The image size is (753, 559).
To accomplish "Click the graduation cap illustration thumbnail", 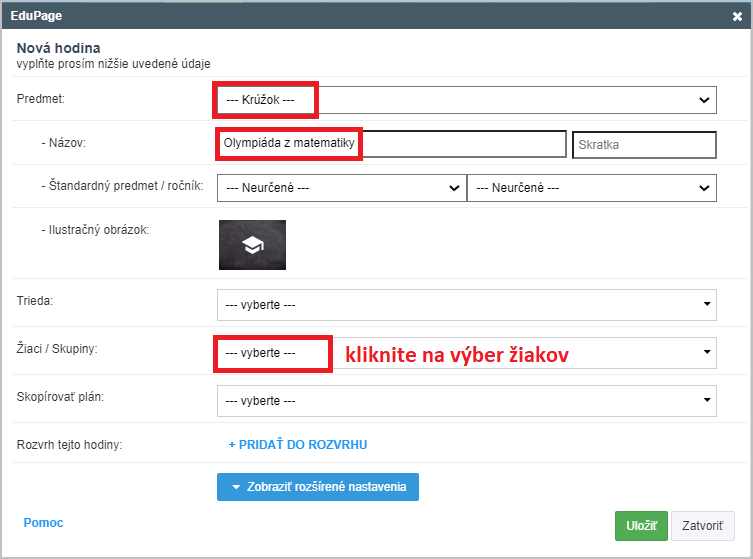I will tap(253, 245).
